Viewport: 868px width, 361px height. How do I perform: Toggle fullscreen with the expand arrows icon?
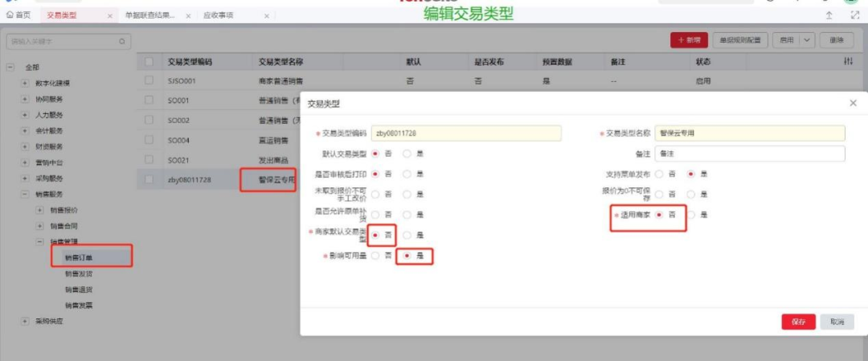pyautogui.click(x=854, y=15)
